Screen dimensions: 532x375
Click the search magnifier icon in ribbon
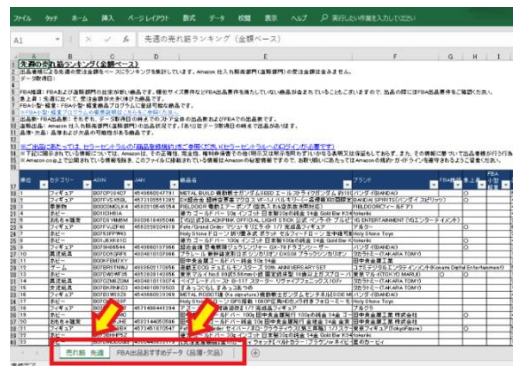tap(324, 18)
